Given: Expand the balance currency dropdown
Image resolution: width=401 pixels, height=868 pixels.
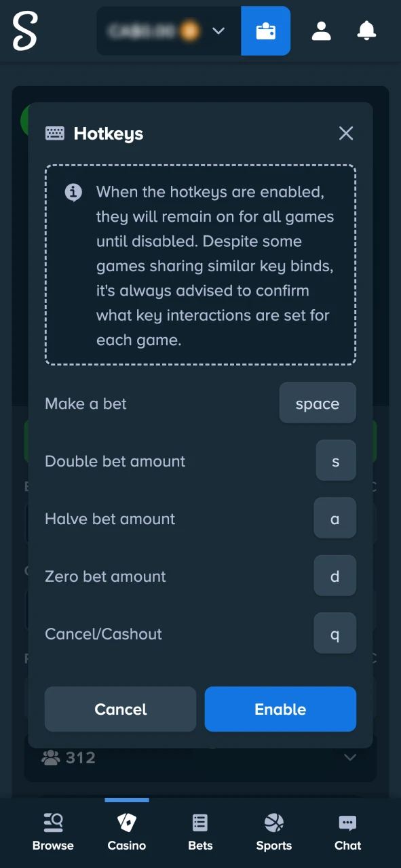Looking at the screenshot, I should point(218,31).
